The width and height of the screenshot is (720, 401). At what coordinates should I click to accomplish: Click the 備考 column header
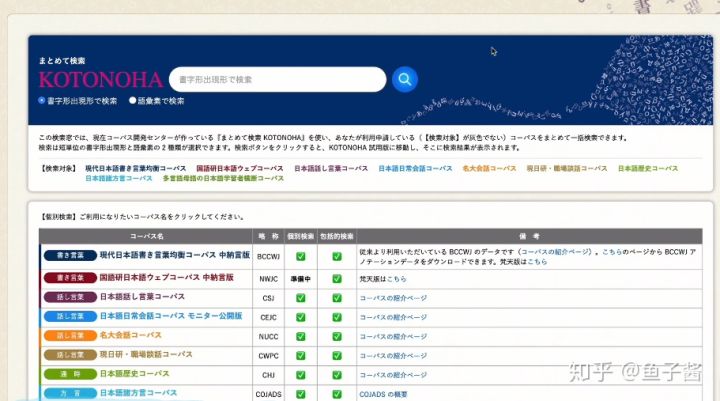point(529,236)
